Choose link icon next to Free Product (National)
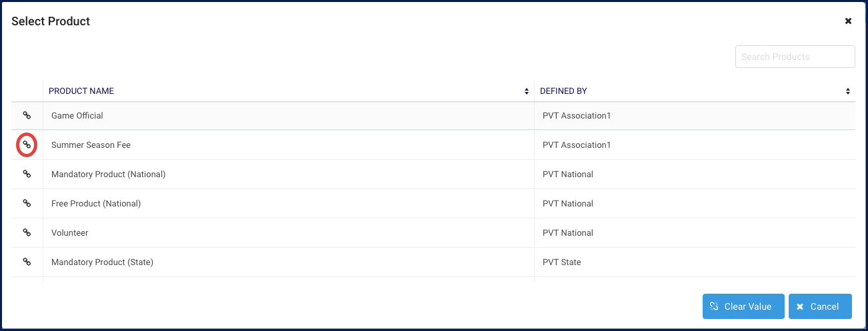The height and width of the screenshot is (331, 868). 27,204
